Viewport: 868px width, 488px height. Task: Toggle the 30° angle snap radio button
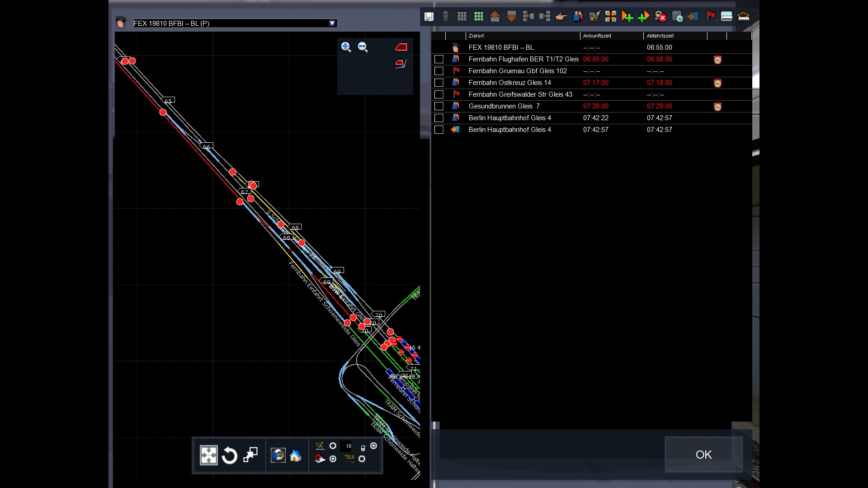point(333,446)
